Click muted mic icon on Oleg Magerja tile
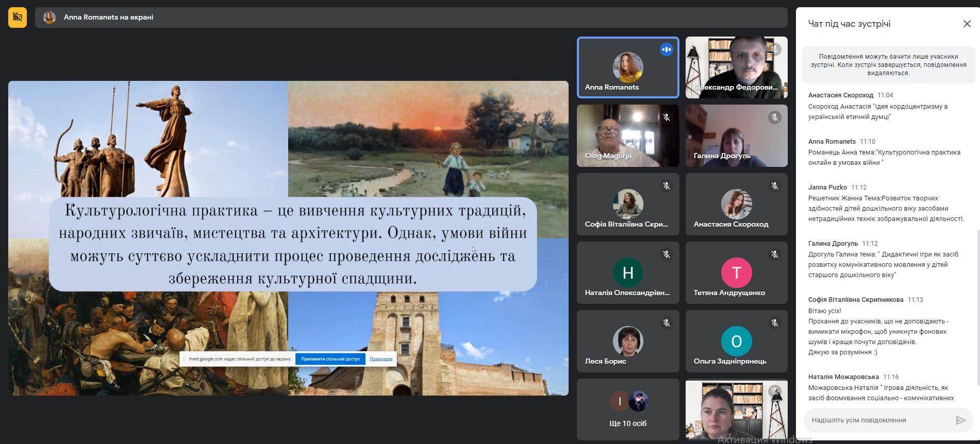 [666, 117]
